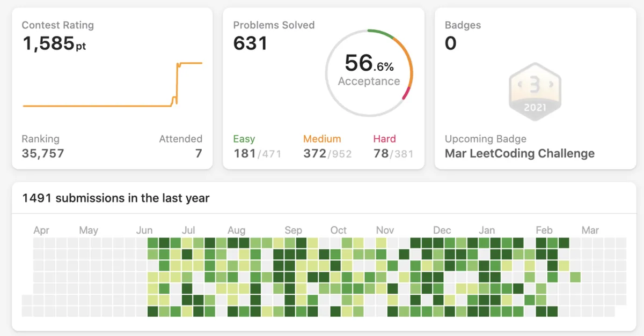
Task: Select the Medium problems count 372/952
Action: tap(328, 153)
